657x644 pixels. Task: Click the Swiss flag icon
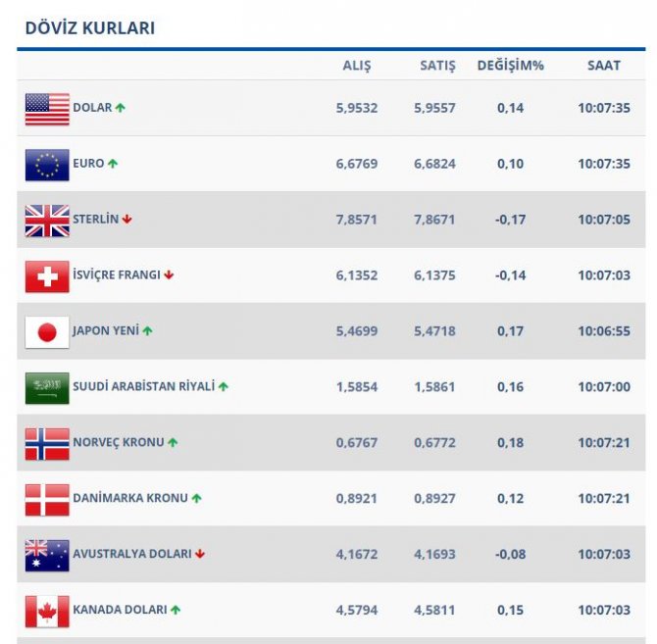point(47,276)
